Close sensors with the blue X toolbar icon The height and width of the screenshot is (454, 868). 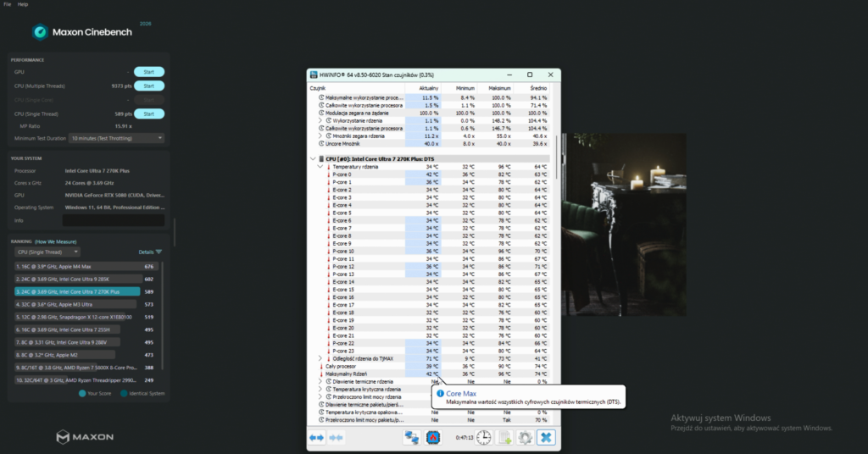(x=546, y=437)
